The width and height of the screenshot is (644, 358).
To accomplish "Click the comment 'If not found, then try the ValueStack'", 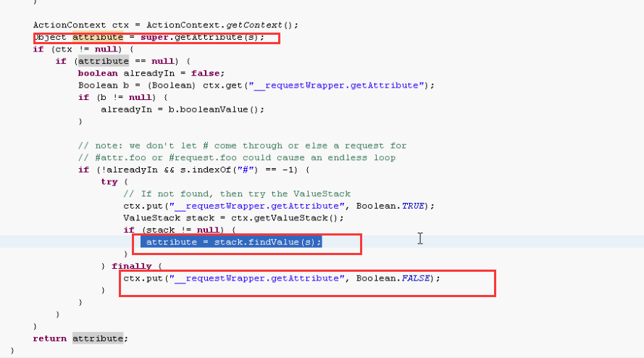I will click(237, 194).
